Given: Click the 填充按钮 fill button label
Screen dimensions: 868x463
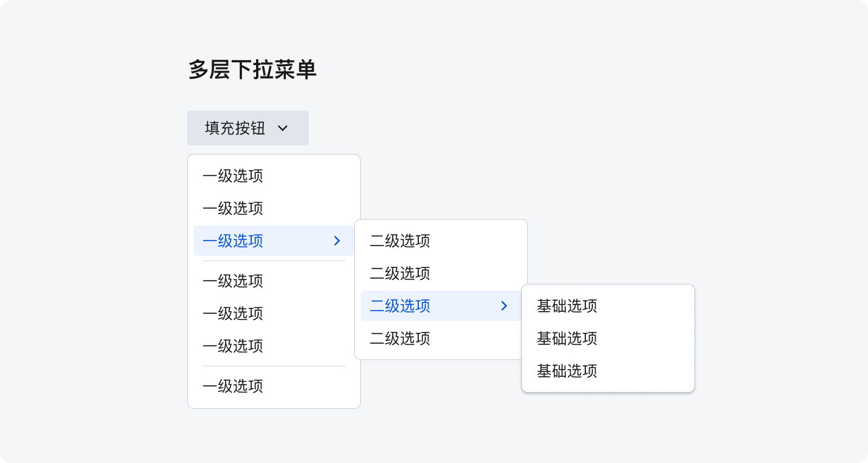Looking at the screenshot, I should [x=235, y=128].
